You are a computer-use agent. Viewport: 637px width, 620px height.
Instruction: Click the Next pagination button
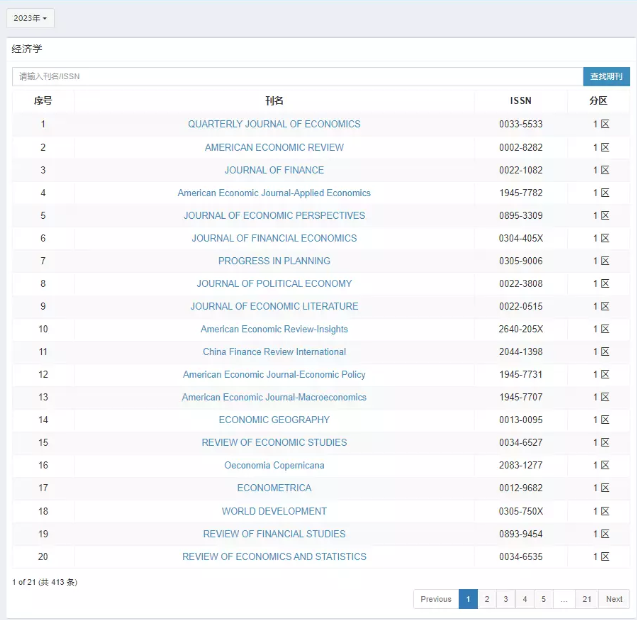point(614,599)
